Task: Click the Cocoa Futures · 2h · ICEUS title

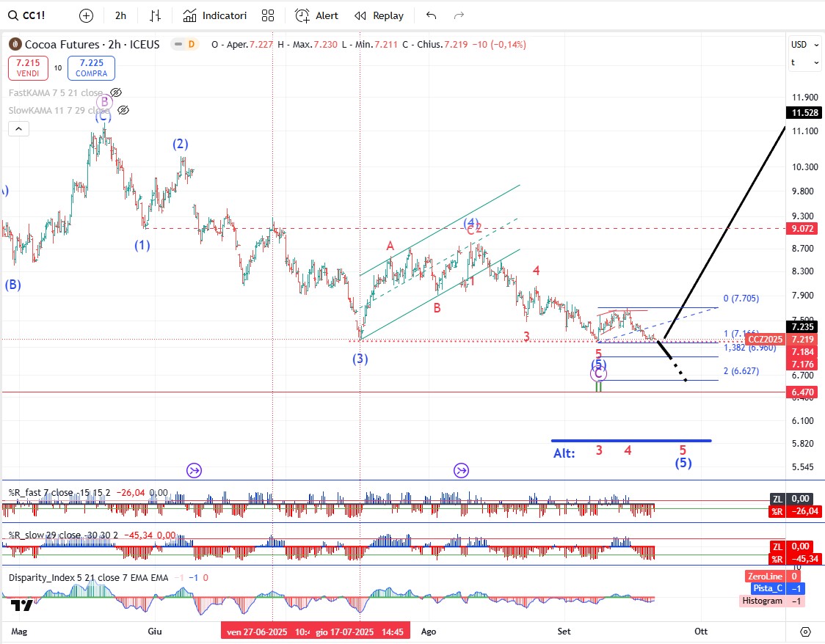Action: [92, 44]
